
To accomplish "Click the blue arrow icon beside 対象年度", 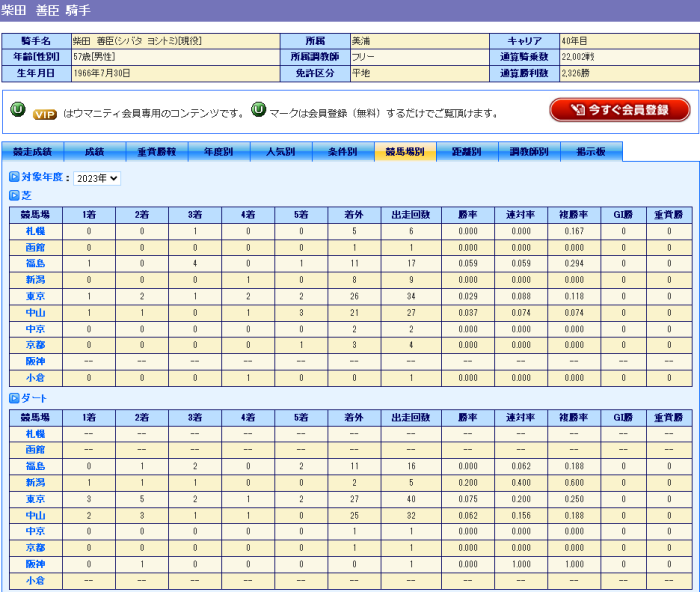I will pyautogui.click(x=14, y=178).
